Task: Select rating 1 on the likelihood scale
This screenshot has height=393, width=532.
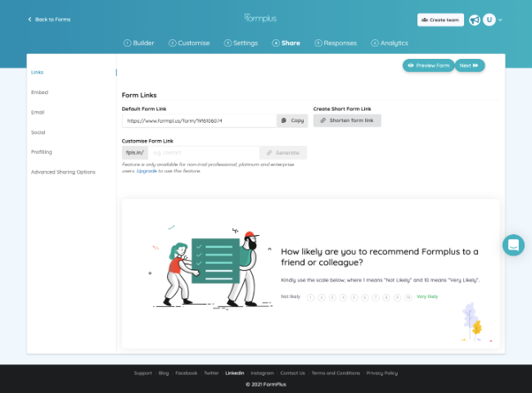Action: tap(310, 298)
